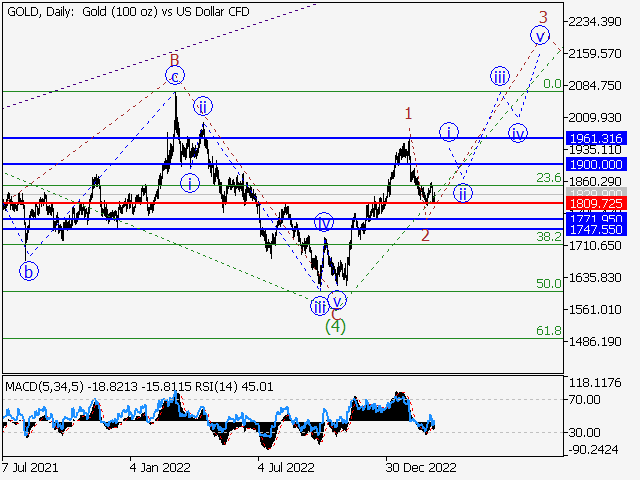Image resolution: width=640 pixels, height=480 pixels.
Task: Click the MACD(5,34,5) RSI(14) indicator caption
Action: [x=139, y=387]
